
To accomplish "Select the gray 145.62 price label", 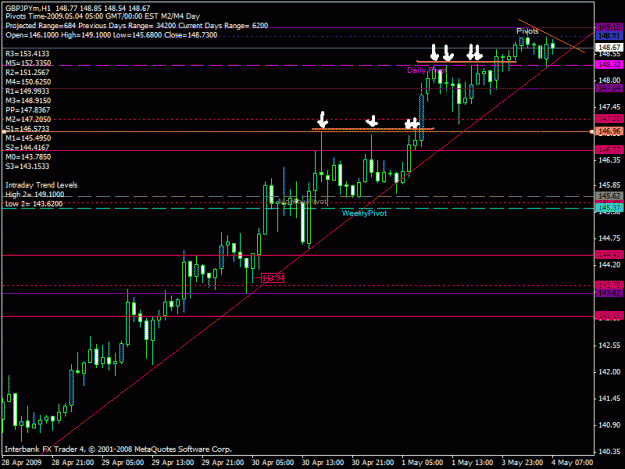I will pos(609,196).
